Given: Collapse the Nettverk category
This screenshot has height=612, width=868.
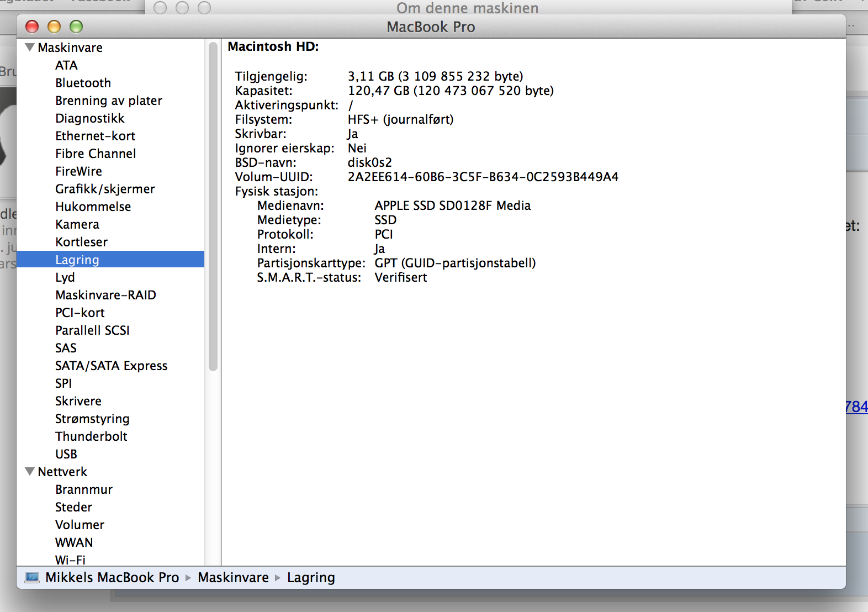Looking at the screenshot, I should coord(30,472).
